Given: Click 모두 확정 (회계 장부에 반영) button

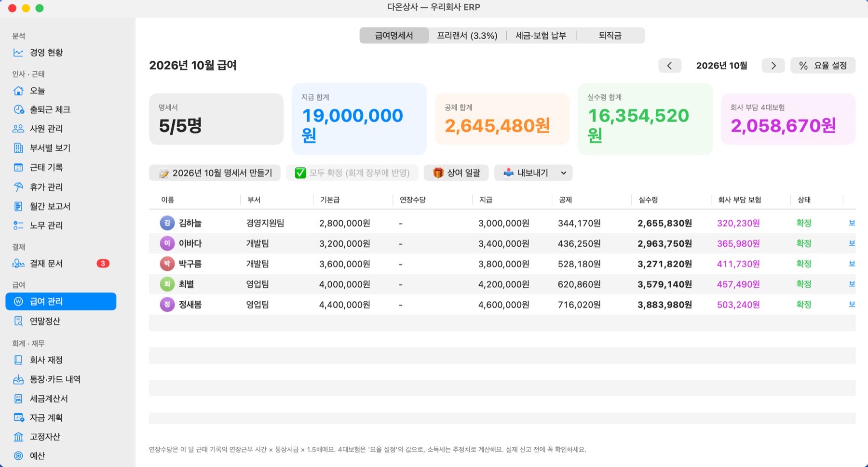Looking at the screenshot, I should [x=353, y=173].
